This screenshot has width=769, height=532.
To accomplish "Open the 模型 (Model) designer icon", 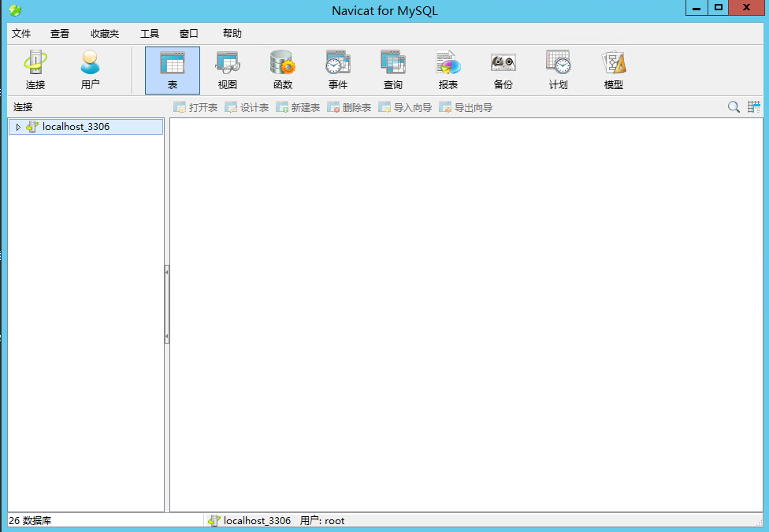I will pyautogui.click(x=613, y=69).
